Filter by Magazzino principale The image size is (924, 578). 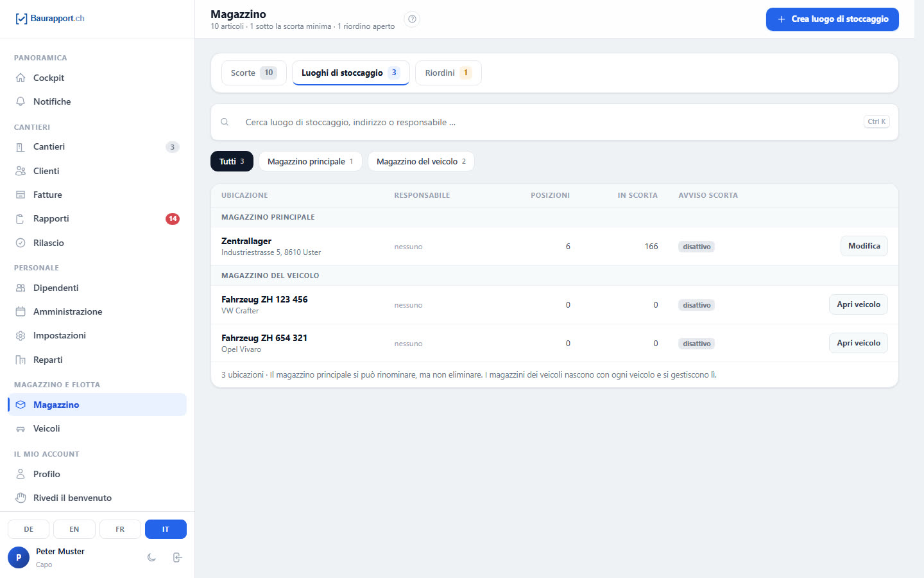point(310,161)
